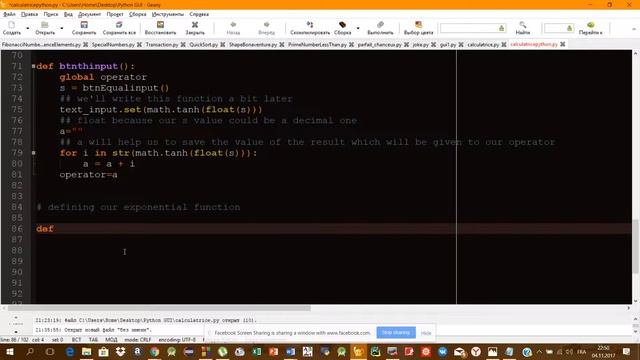Click the Выполнить (Run) toolbar icon
The image size is (640, 360).
[380, 28]
